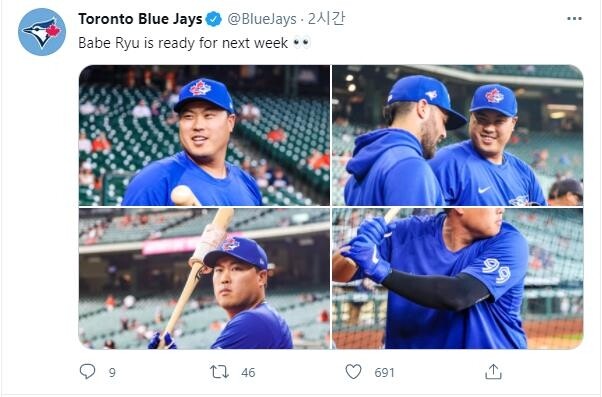Screen dimensions: 602x397
Task: Like the tweet with heart icon
Action: point(353,371)
